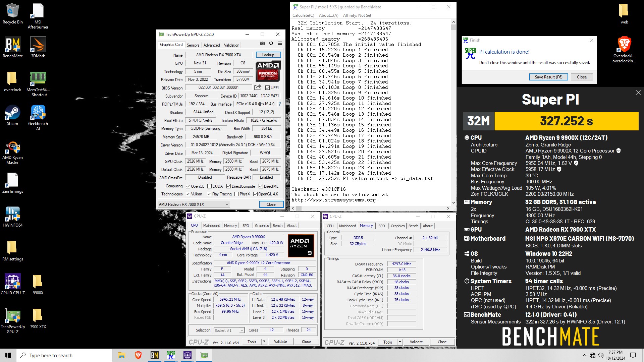Open the 9900X folder on desktop

tap(38, 284)
